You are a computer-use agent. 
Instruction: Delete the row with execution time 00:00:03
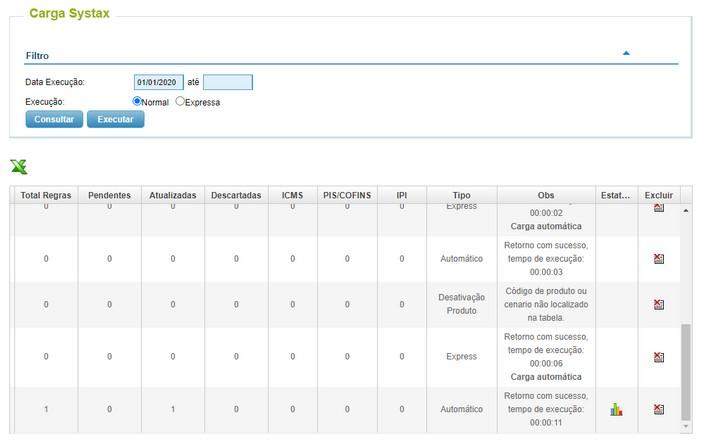tap(659, 259)
